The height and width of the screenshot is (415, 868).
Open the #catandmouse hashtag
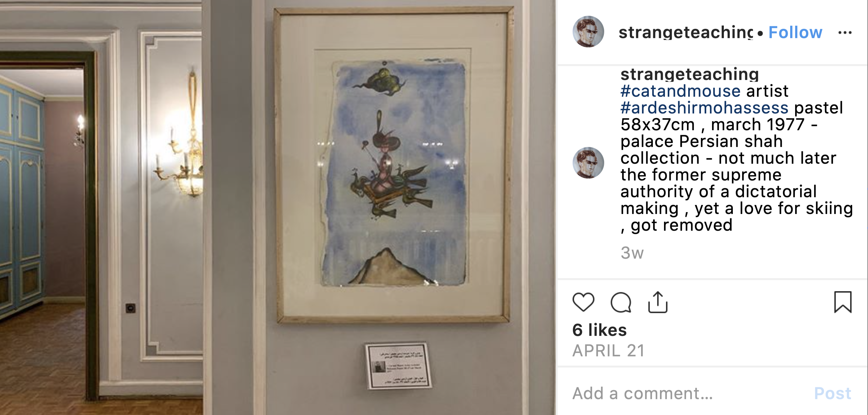pos(680,91)
